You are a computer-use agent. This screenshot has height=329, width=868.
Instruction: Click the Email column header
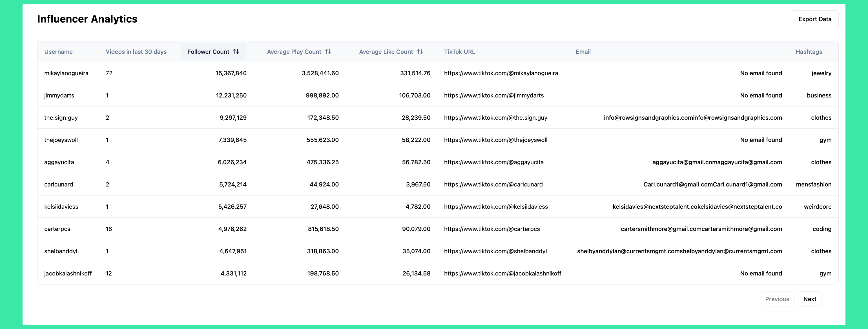[x=583, y=52]
